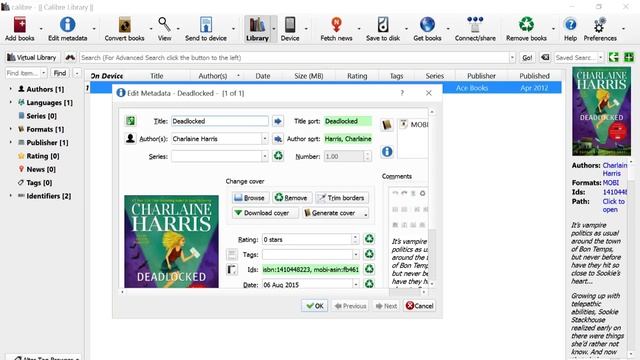The image size is (640, 360).
Task: Click the Rating stepper arrows
Action: point(356,239)
